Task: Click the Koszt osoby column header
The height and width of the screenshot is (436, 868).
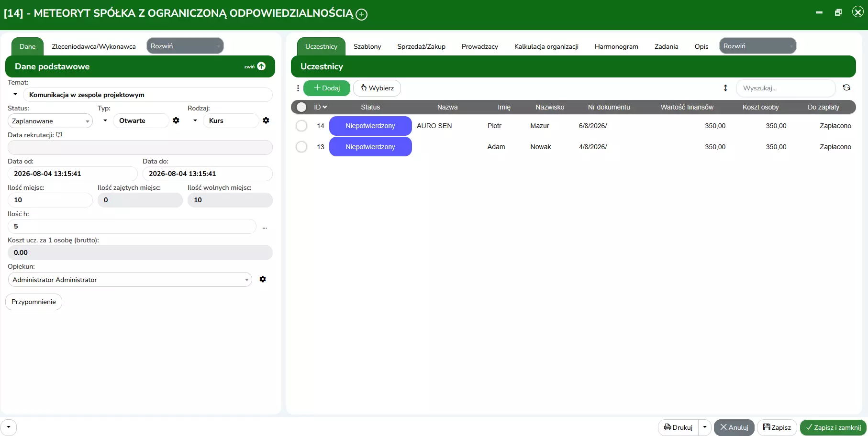Action: (x=760, y=107)
